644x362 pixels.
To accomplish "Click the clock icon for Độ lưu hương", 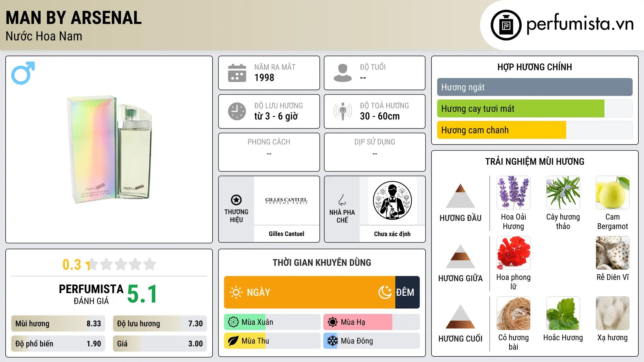I will [x=237, y=111].
